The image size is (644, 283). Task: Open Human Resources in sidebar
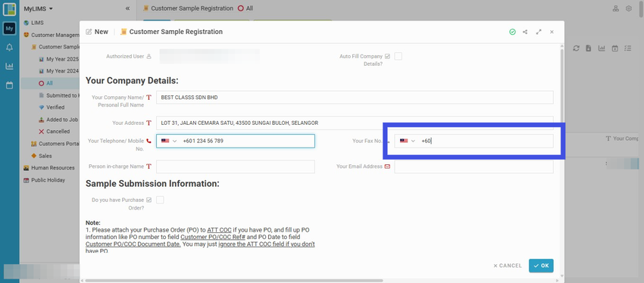tap(52, 168)
